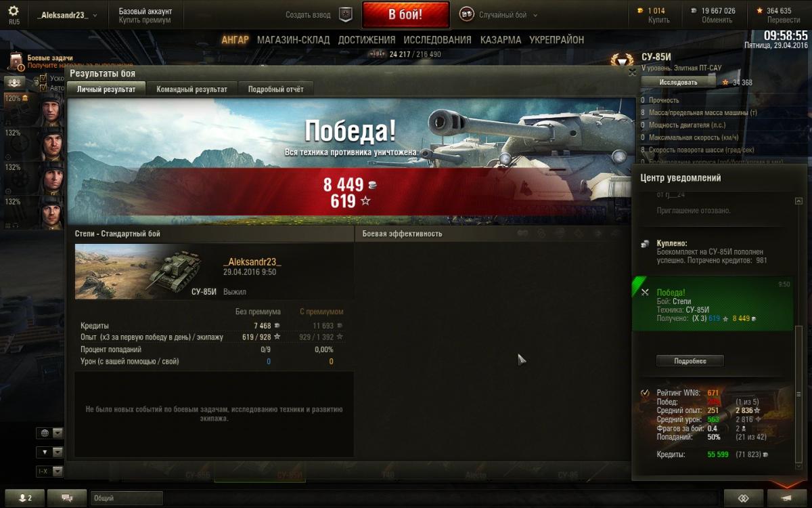Click the referral link icon button
Viewport: 812px width, 508px height.
pos(742,498)
